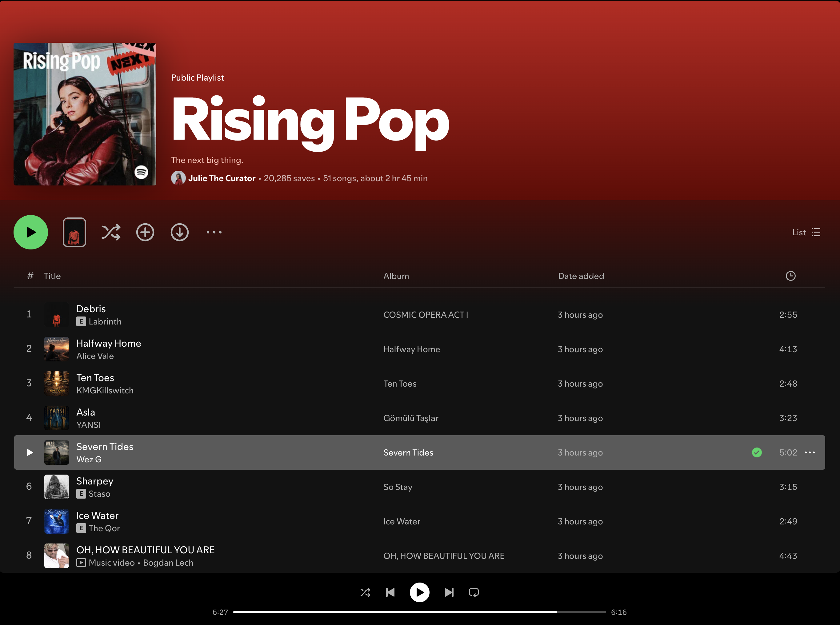Select the Ten Toes track title
Screen dimensions: 840x625
point(95,378)
